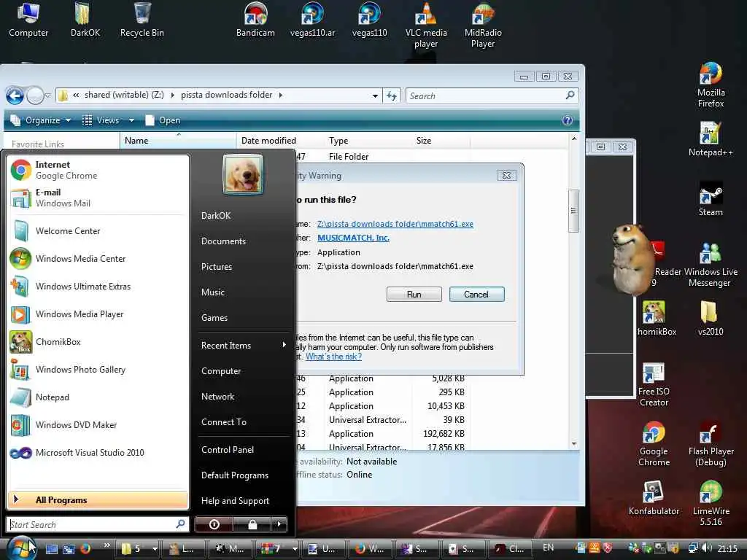Open Windows Mail from Start menu
This screenshot has height=560, width=747.
tap(97, 198)
